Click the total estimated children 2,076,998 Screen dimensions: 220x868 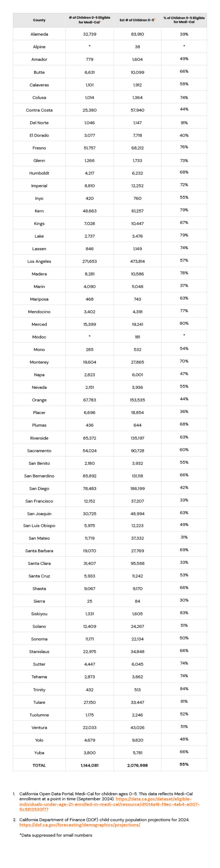coord(137,765)
